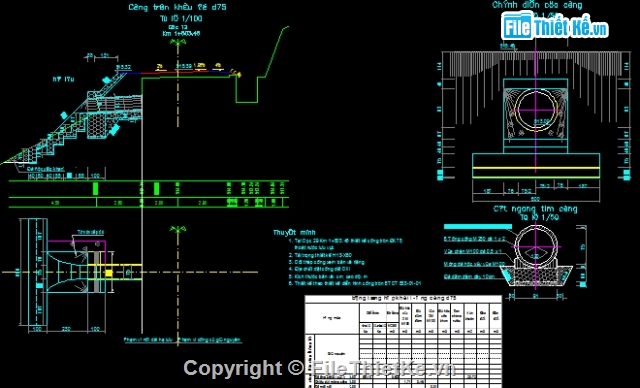Click the green roadside ditch outline

click(247, 89)
